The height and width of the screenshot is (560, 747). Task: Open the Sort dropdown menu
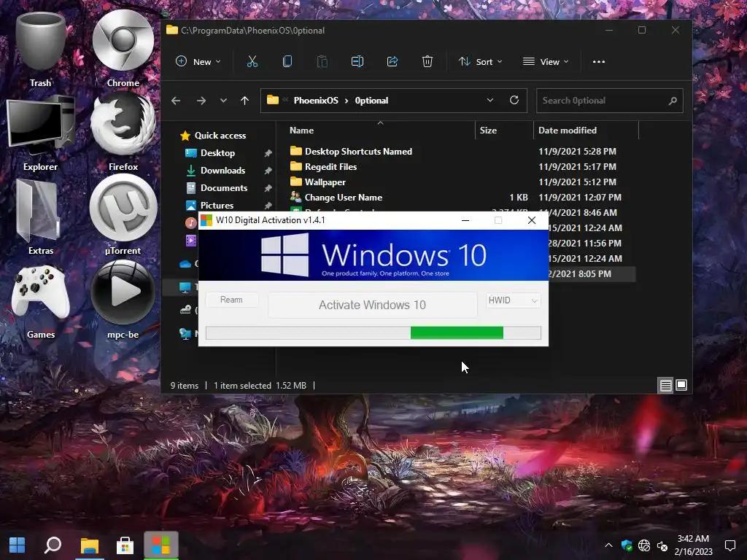tap(480, 61)
